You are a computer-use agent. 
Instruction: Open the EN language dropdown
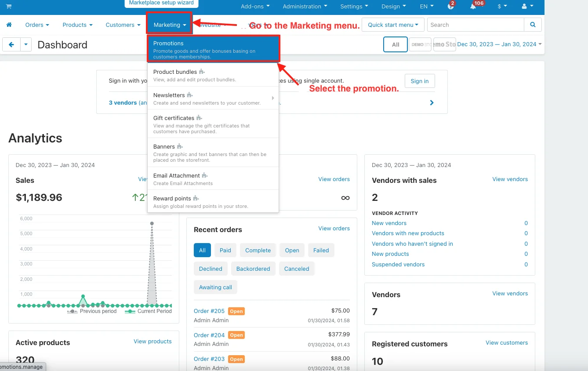(426, 7)
